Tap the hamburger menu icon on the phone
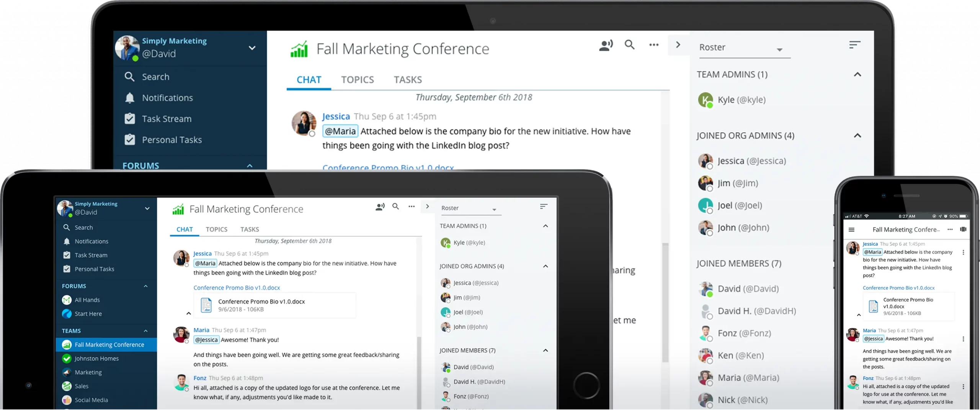Viewport: 980px width, 410px height. coord(851,230)
